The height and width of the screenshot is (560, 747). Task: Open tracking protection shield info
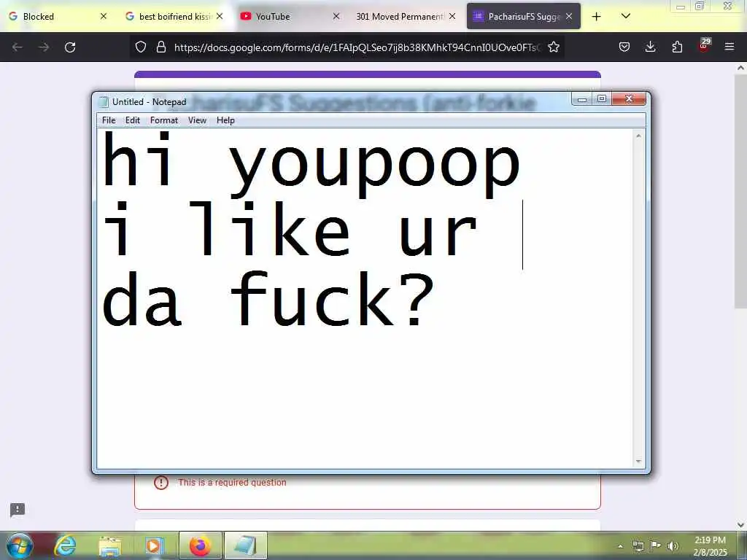tap(141, 47)
